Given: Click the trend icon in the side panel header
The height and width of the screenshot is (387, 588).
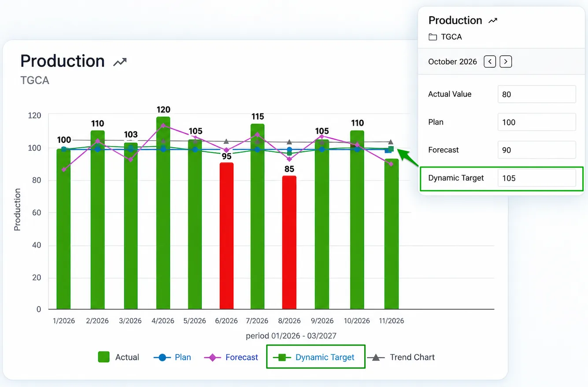Looking at the screenshot, I should (x=493, y=21).
